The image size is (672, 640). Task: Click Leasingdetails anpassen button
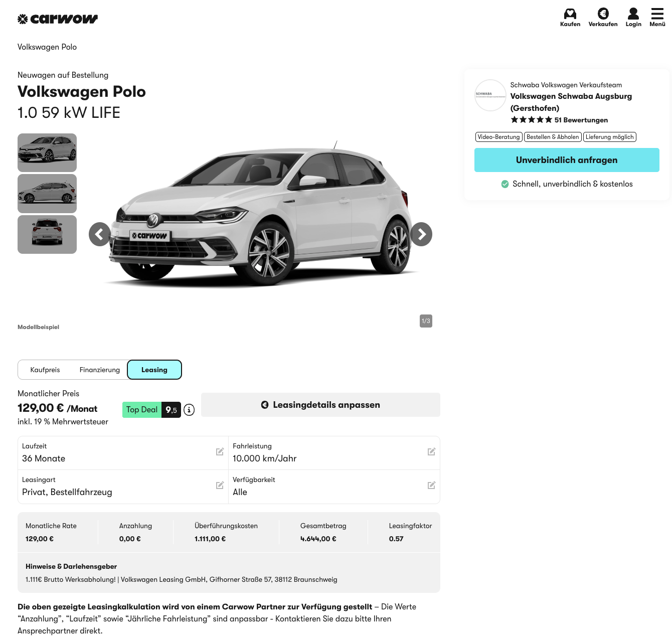(320, 405)
